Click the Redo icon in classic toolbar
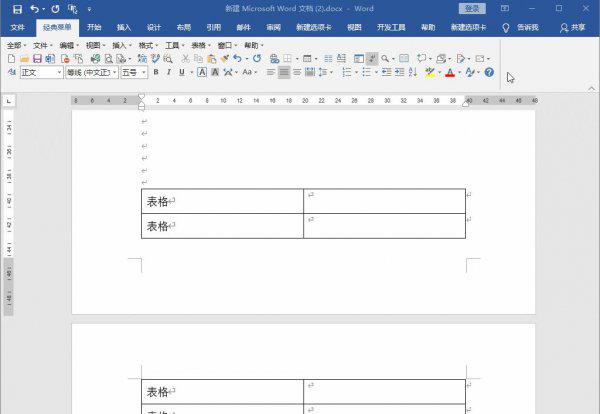Screen dimensions: 600x414 click(257, 59)
